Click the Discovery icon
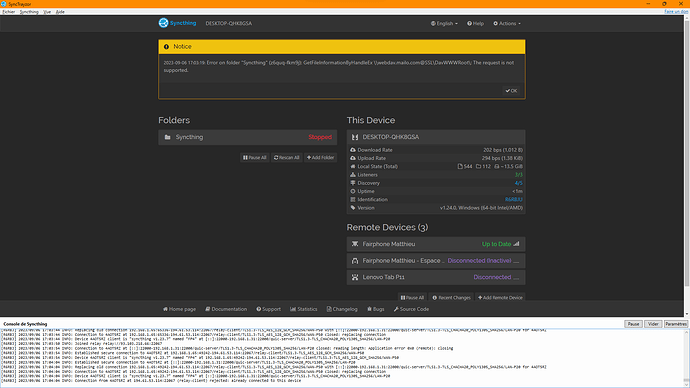 tap(353, 183)
